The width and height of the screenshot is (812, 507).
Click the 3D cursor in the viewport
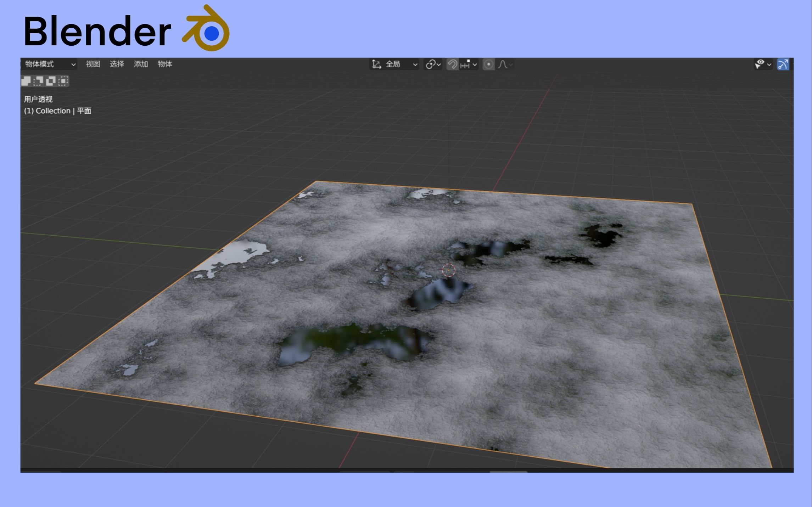tap(448, 270)
